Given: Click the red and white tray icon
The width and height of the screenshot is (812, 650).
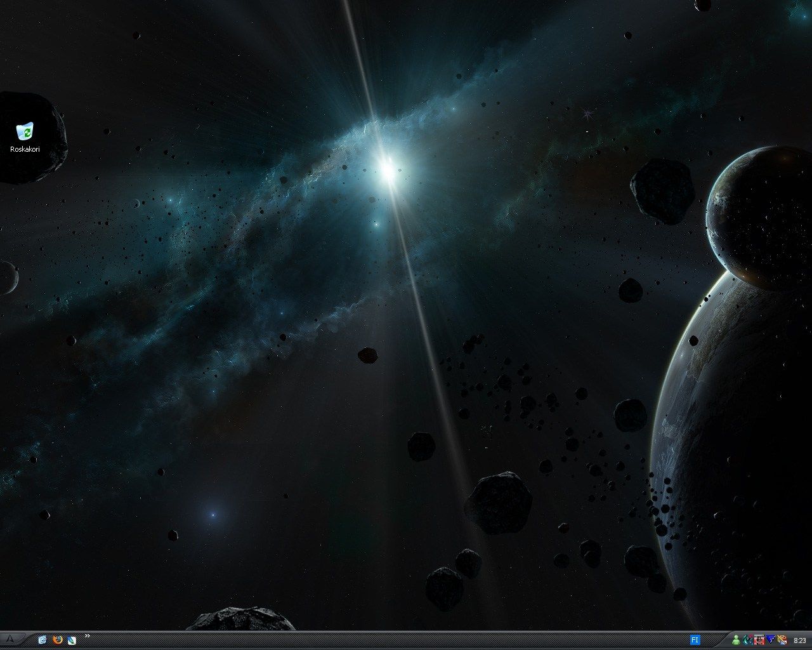Looking at the screenshot, I should pyautogui.click(x=759, y=640).
